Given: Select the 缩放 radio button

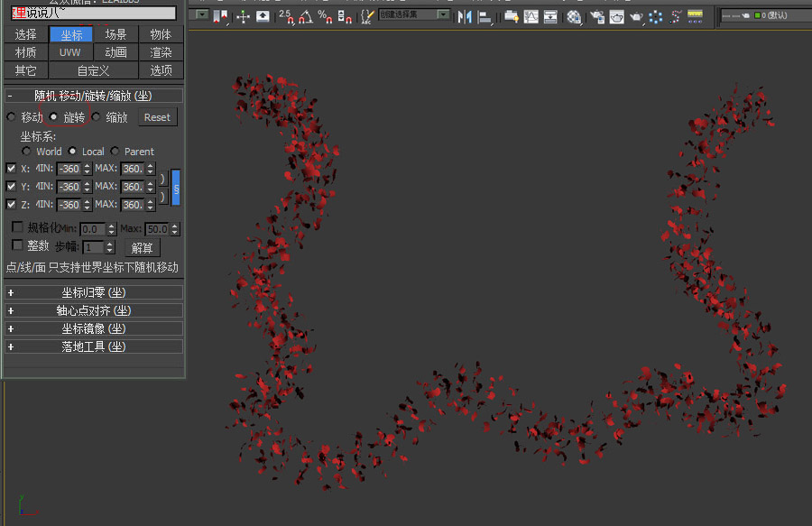Looking at the screenshot, I should click(x=96, y=117).
